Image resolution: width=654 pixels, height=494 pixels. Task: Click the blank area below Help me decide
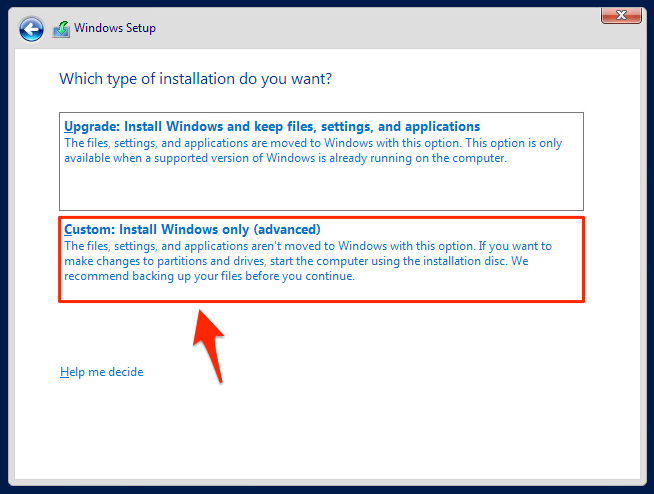(x=320, y=430)
